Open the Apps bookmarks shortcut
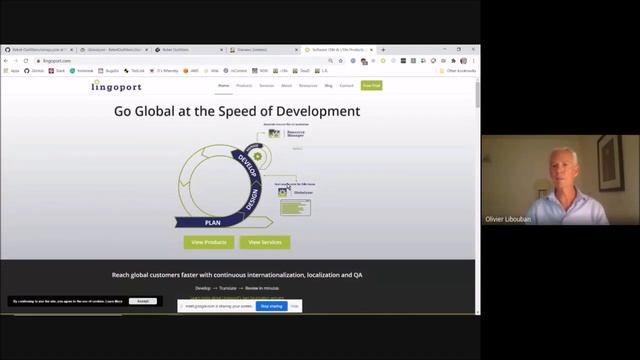Screen dimensions: 640x360 click(x=11, y=71)
